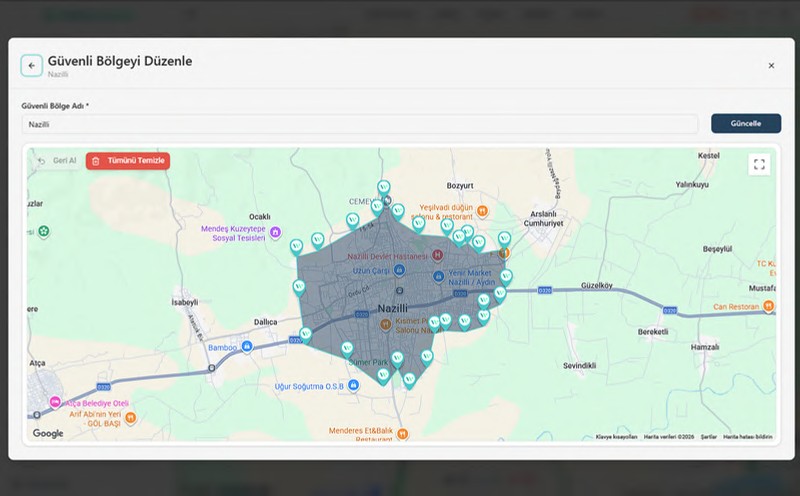Click the Beşeylül place label
Image resolution: width=800 pixels, height=496 pixels.
717,249
